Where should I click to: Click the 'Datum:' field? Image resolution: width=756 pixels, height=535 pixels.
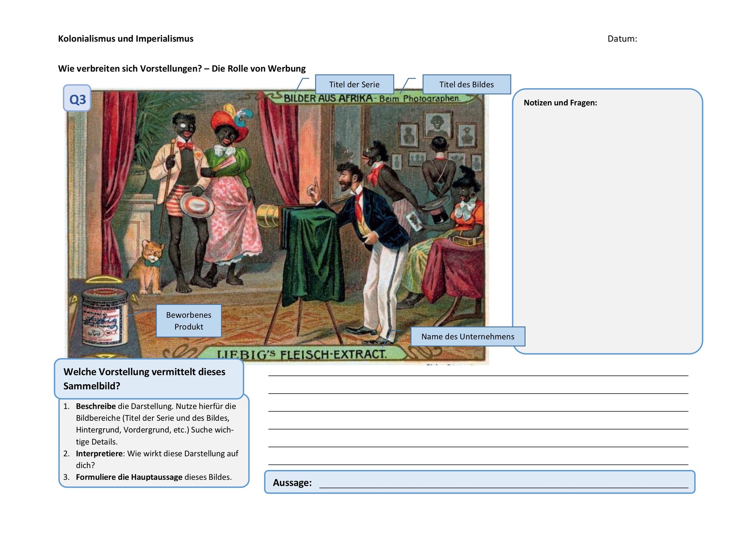pyautogui.click(x=622, y=39)
